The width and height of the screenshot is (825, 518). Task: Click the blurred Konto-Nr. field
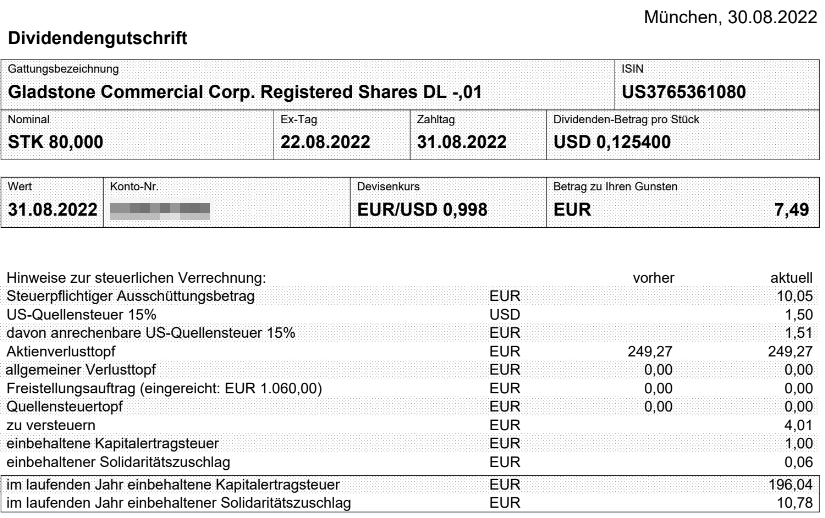(160, 210)
